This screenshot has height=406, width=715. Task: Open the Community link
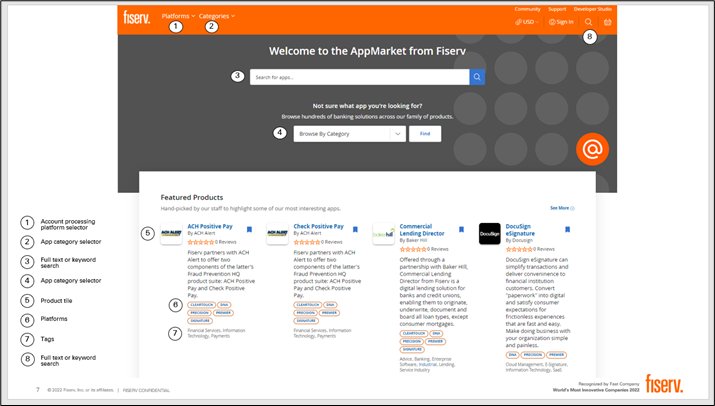point(527,9)
